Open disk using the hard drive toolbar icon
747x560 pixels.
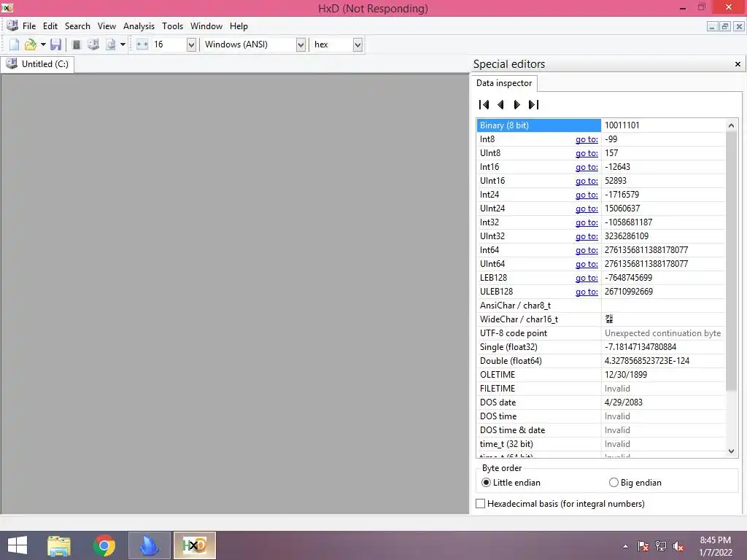(x=93, y=44)
